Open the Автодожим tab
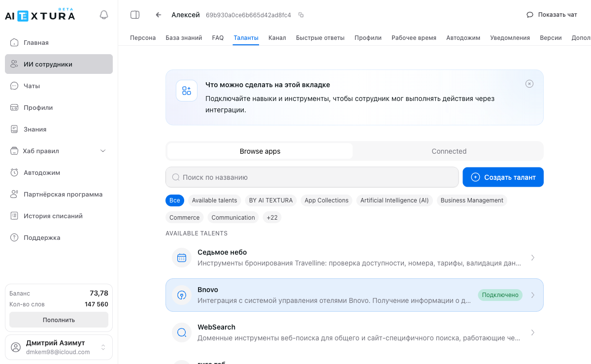This screenshot has width=591, height=364. [463, 37]
